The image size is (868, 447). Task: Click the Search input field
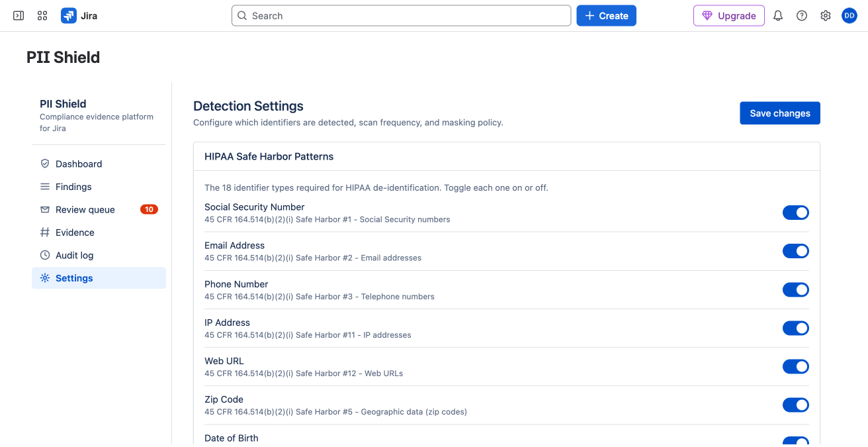click(401, 16)
